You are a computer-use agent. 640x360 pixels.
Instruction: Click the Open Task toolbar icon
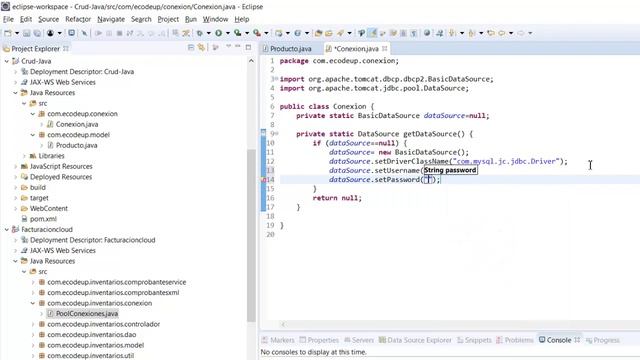pyautogui.click(x=329, y=33)
